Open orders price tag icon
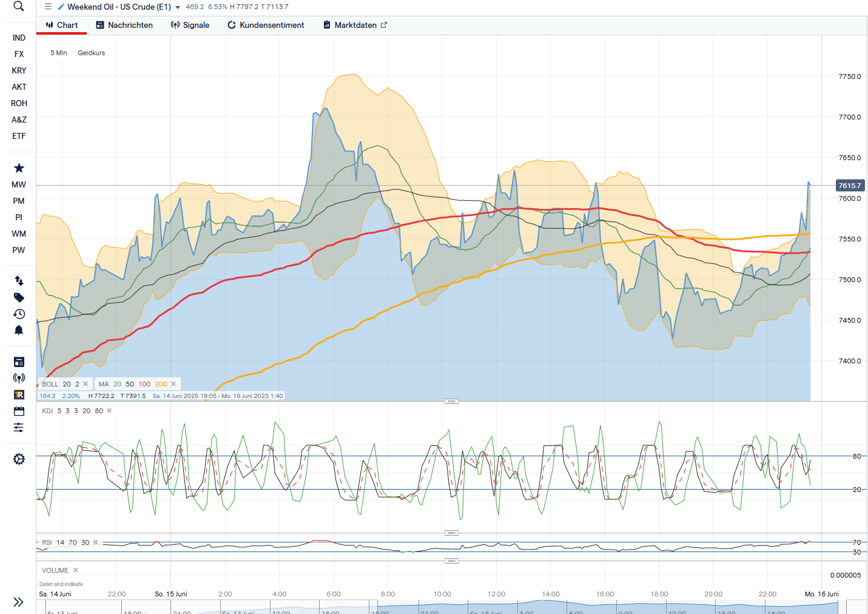The width and height of the screenshot is (868, 614). 19,297
